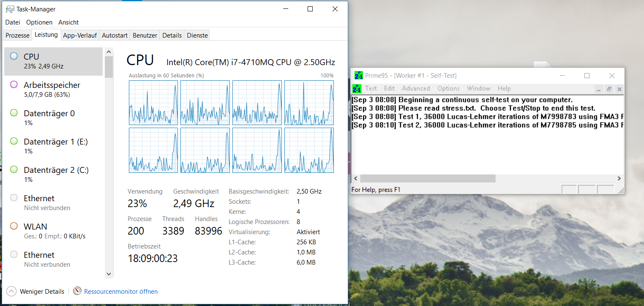
Task: Click the '2,49 GHz' Geschwindigkeit value
Action: click(x=194, y=204)
